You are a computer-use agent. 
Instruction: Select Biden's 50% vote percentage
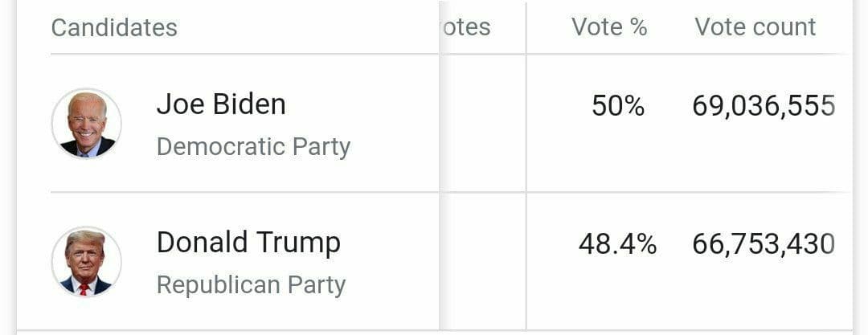(618, 106)
